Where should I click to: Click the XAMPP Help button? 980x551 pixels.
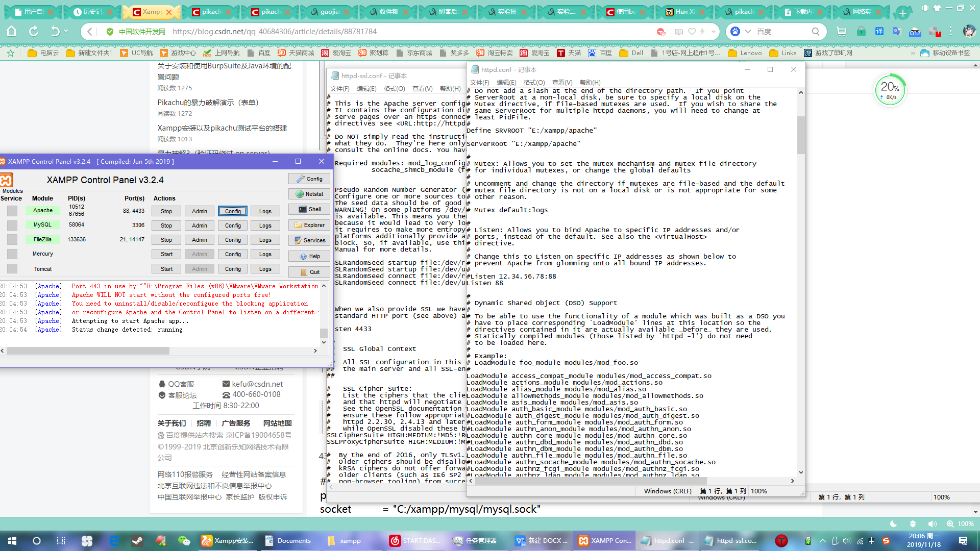(309, 256)
